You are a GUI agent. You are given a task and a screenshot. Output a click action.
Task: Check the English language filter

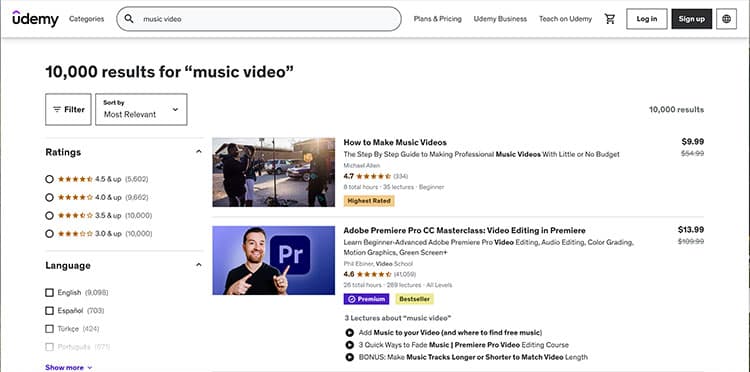pyautogui.click(x=49, y=293)
